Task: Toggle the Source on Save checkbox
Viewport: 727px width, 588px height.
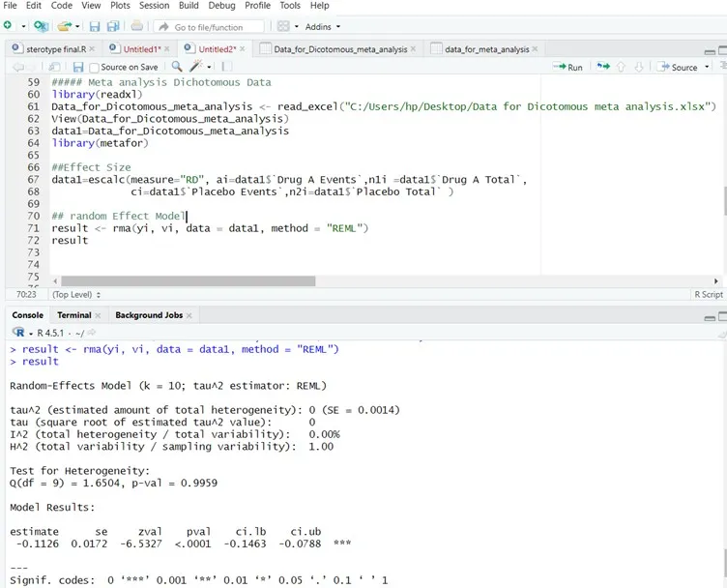Action: pos(94,68)
